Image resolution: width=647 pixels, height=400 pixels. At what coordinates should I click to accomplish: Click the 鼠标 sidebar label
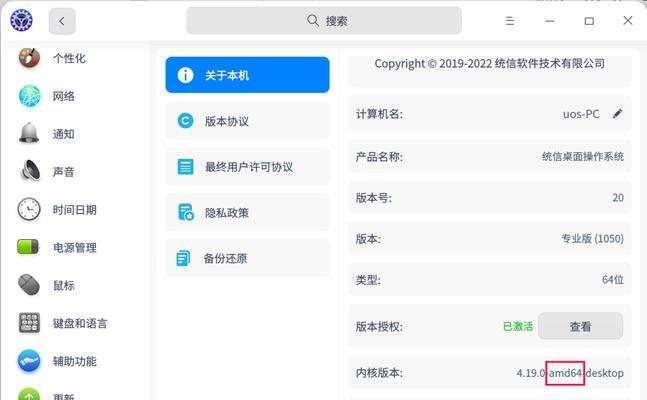(x=64, y=285)
